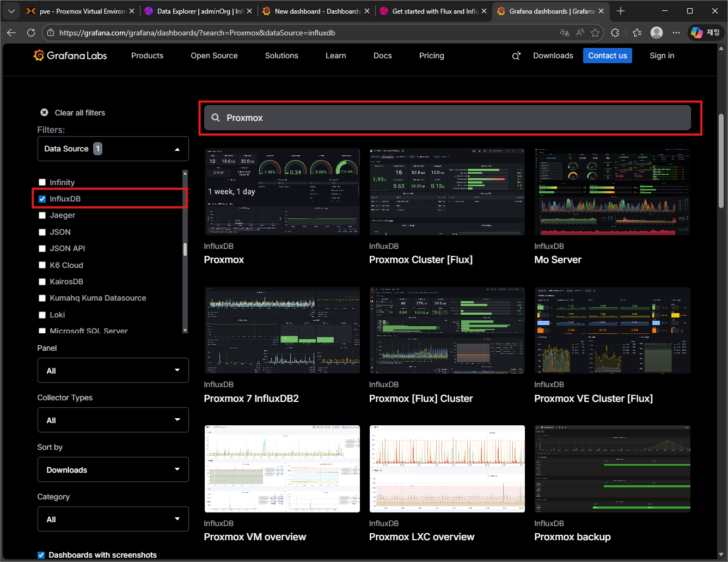Open the Docs menu

[x=383, y=56]
